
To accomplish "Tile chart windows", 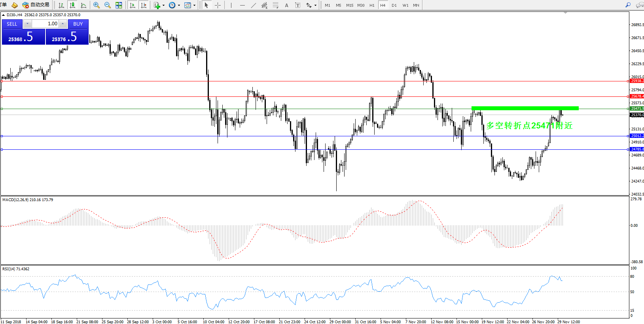I will 119,5.
